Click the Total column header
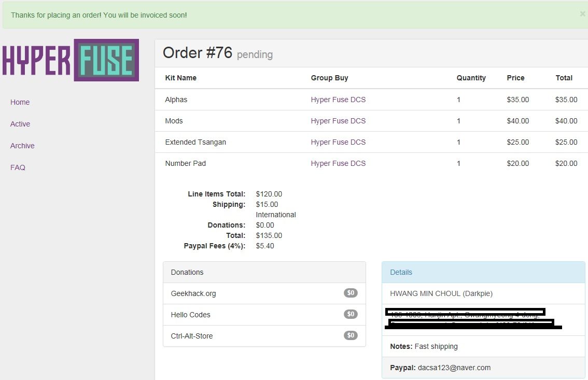588x380 pixels. coord(564,78)
